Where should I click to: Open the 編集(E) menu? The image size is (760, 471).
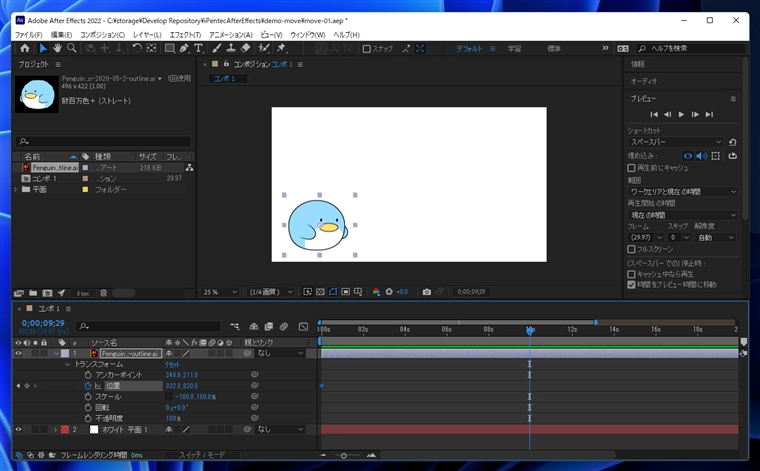click(61, 35)
